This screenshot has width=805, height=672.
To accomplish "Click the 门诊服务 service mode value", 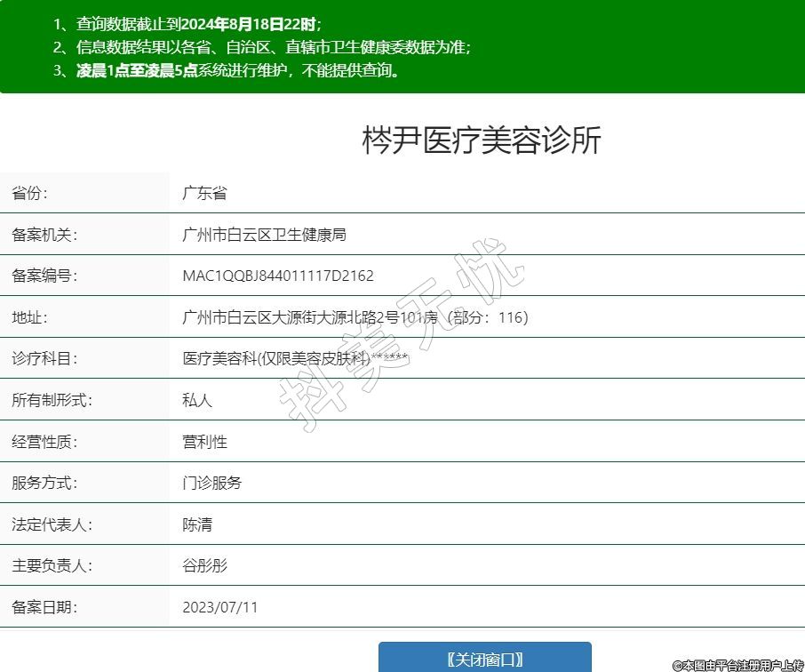I will (x=211, y=483).
